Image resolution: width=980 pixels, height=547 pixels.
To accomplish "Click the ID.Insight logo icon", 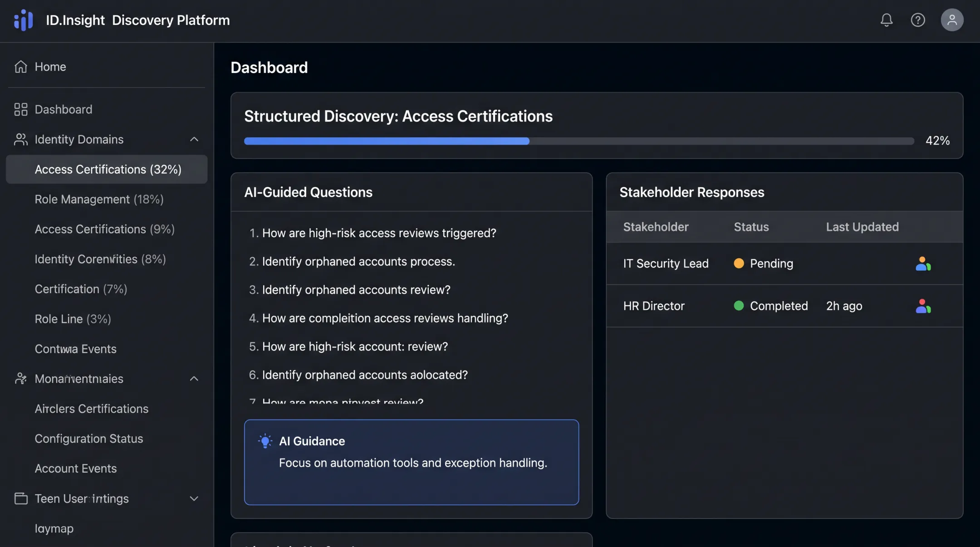I will tap(23, 20).
